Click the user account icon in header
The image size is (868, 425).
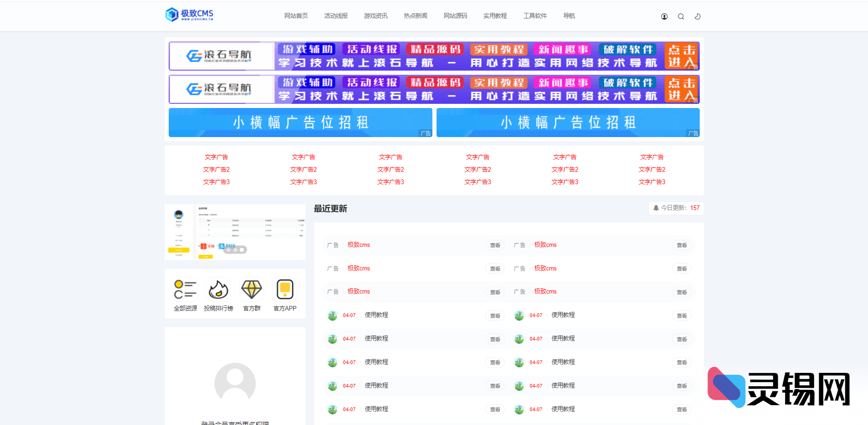coord(664,17)
